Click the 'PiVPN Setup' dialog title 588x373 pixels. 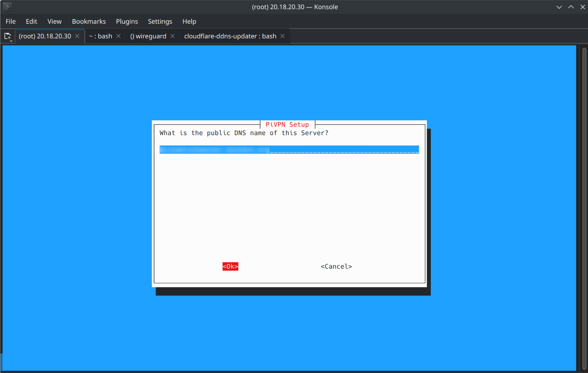click(287, 124)
